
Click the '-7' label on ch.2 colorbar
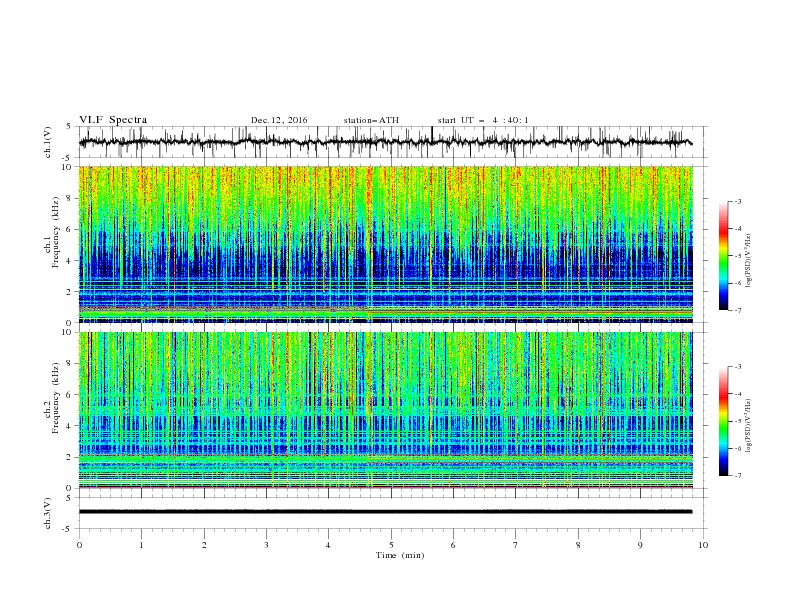pyautogui.click(x=737, y=475)
